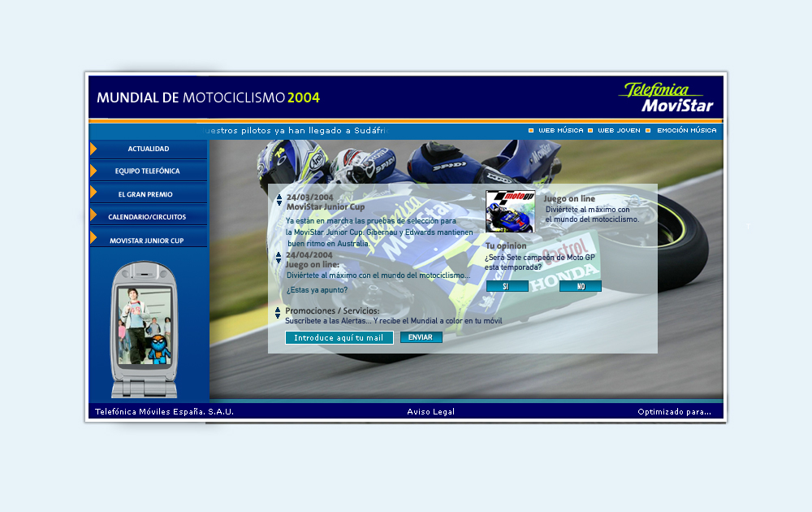
Task: Open the Web Joven link
Action: click(x=620, y=131)
